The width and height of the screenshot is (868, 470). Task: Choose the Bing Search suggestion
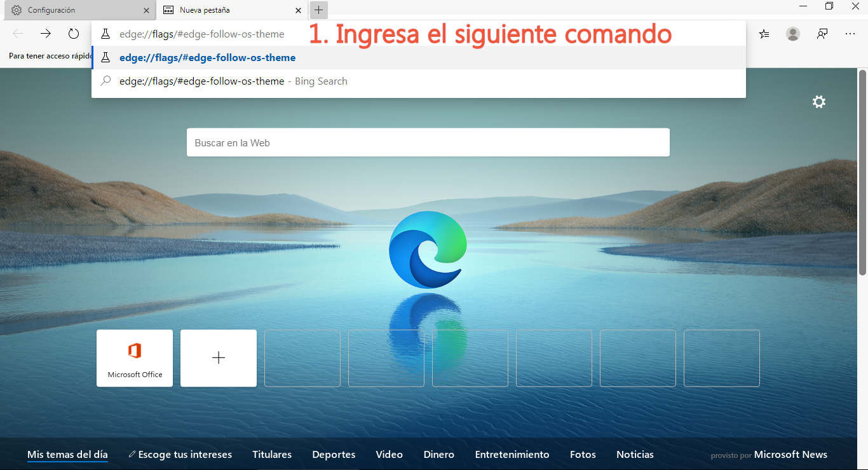419,81
